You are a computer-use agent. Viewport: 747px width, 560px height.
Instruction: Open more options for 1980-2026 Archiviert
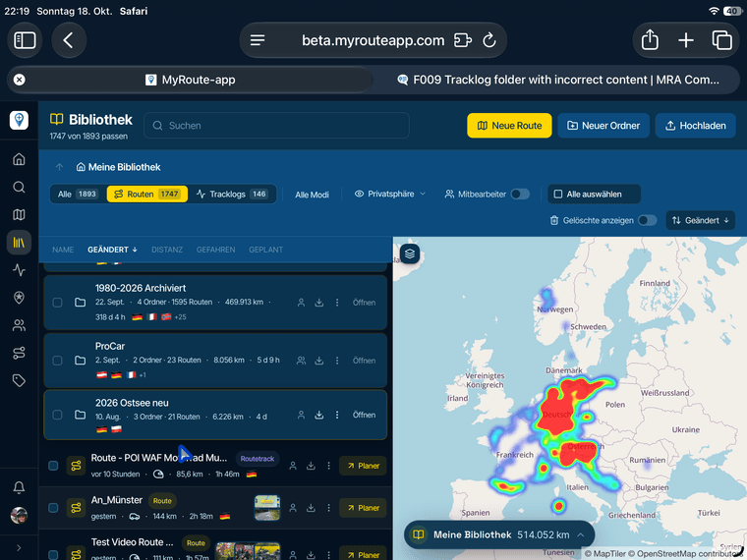click(x=337, y=303)
